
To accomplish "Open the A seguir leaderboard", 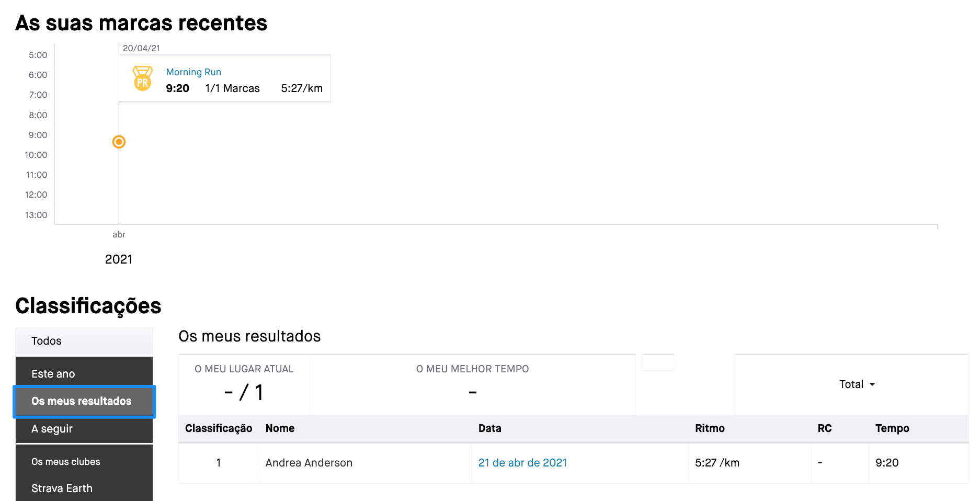I will point(84,429).
